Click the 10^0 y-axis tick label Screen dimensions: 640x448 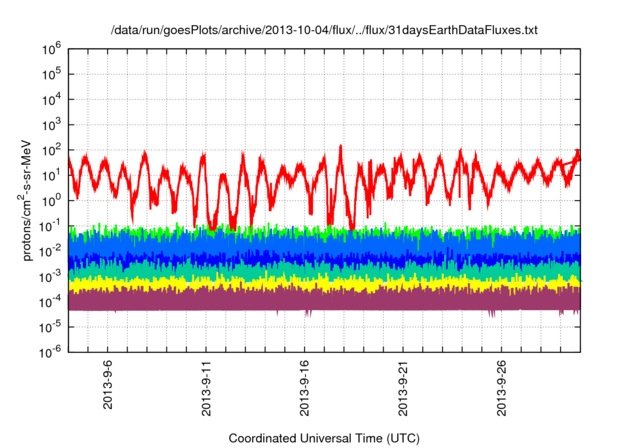click(x=52, y=201)
